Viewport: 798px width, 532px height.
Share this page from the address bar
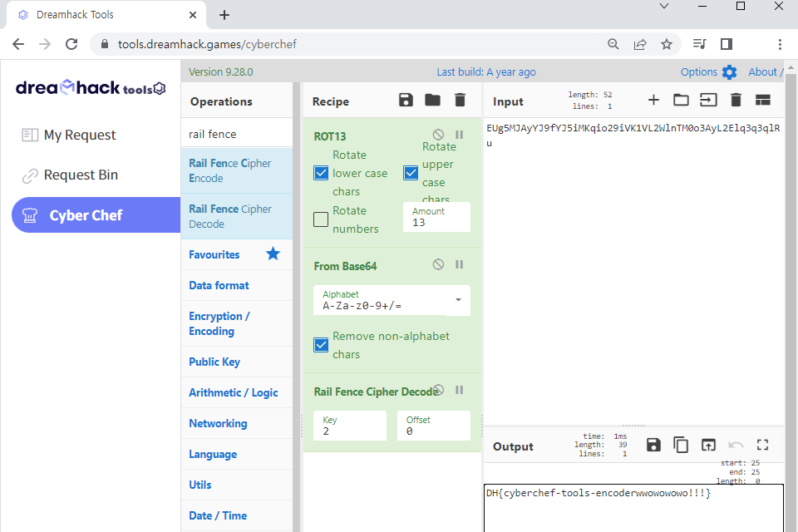click(x=640, y=44)
